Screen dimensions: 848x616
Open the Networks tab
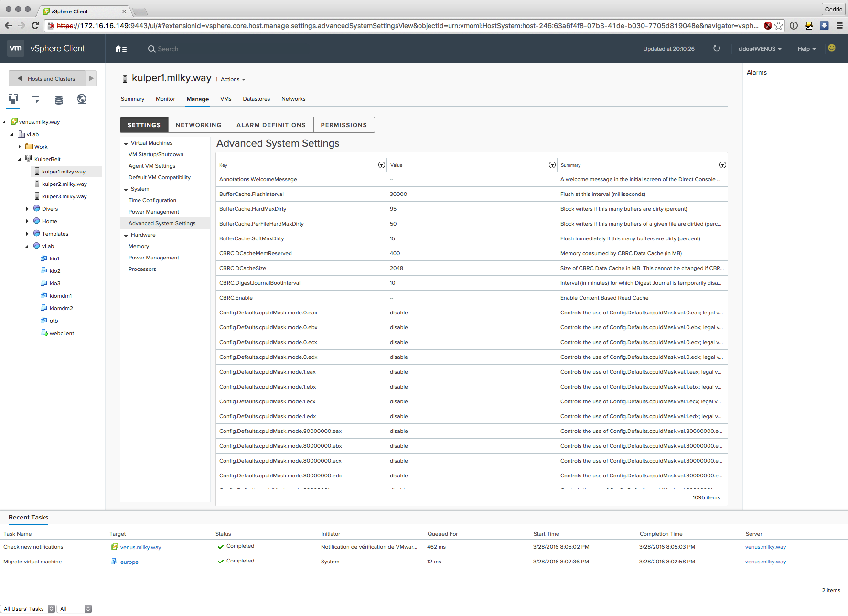pos(293,99)
